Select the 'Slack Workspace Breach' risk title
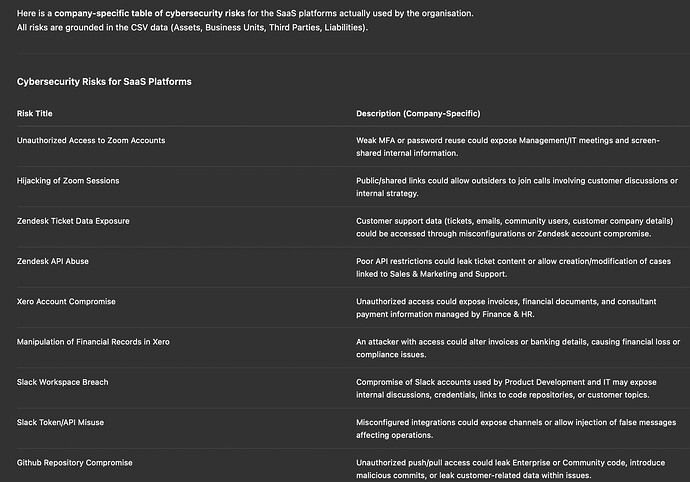This screenshot has width=690, height=482. point(63,382)
